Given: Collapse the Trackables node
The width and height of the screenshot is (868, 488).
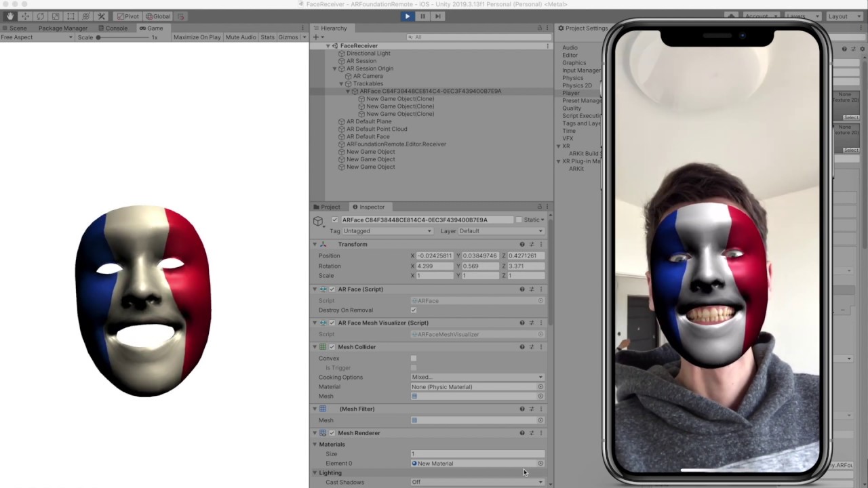Looking at the screenshot, I should coord(341,83).
